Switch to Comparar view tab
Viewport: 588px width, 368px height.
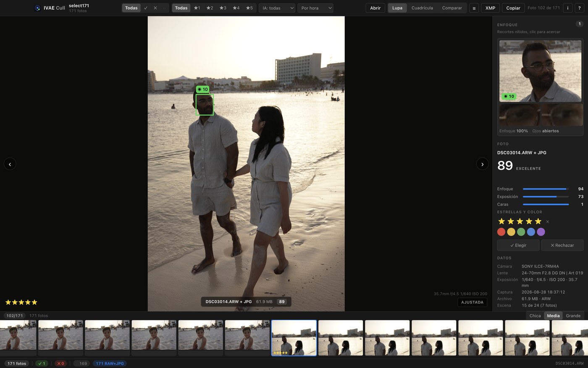point(452,8)
